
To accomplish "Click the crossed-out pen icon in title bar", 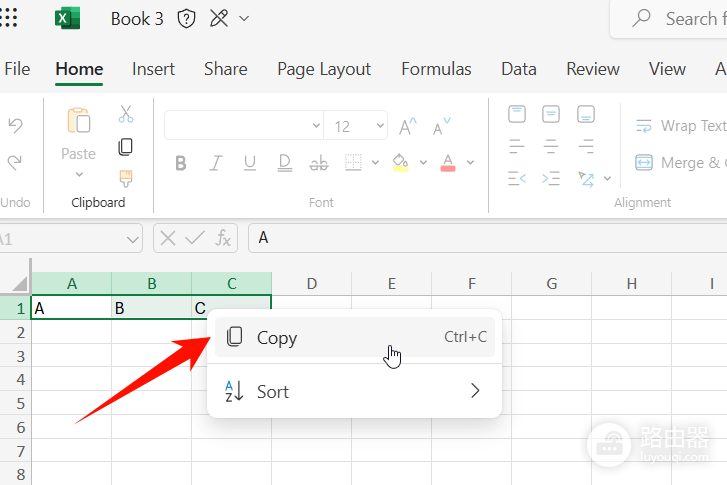I will tap(219, 19).
